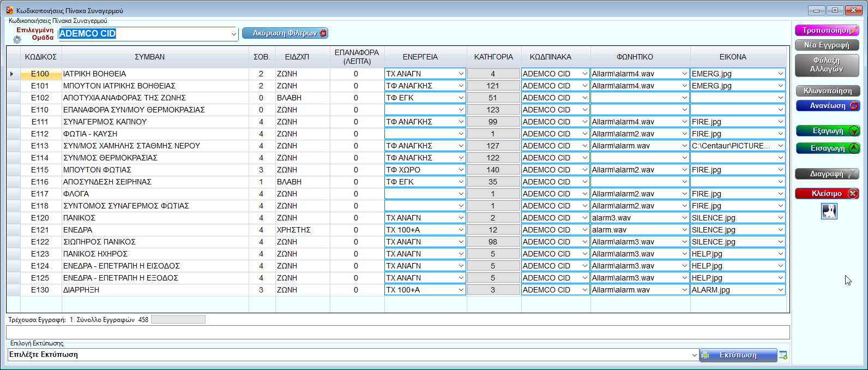
Task: Click the add-report icon next to Εκτύπωση
Action: [783, 355]
